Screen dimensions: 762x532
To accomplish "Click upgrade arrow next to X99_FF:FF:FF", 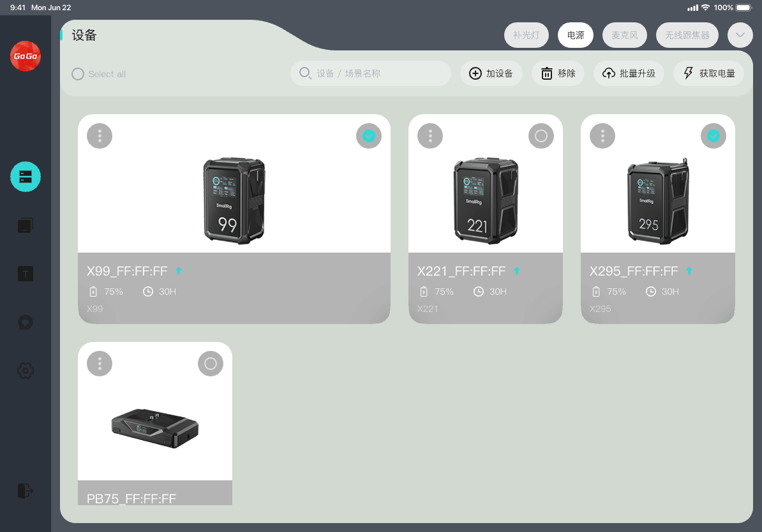I will coord(179,272).
